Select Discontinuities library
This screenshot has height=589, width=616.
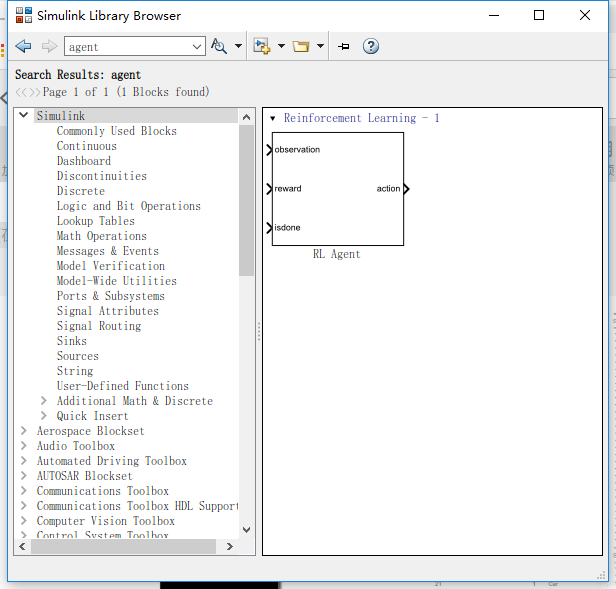click(102, 176)
